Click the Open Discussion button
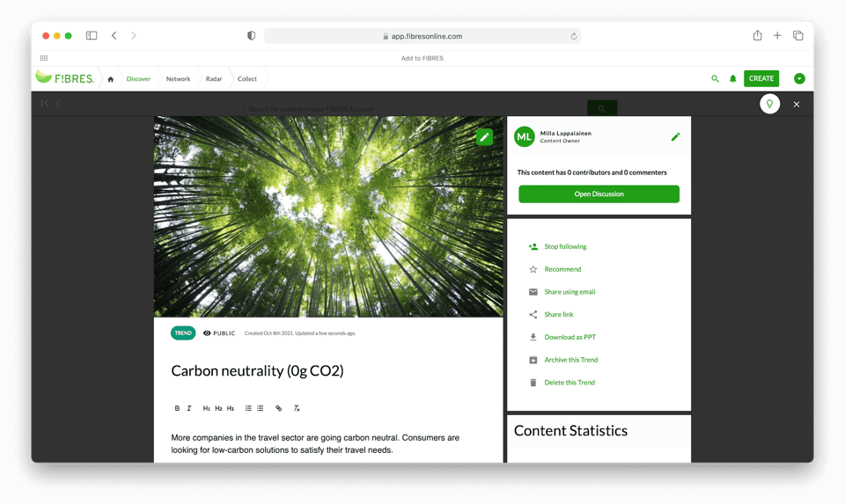The width and height of the screenshot is (845, 504). 599,194
